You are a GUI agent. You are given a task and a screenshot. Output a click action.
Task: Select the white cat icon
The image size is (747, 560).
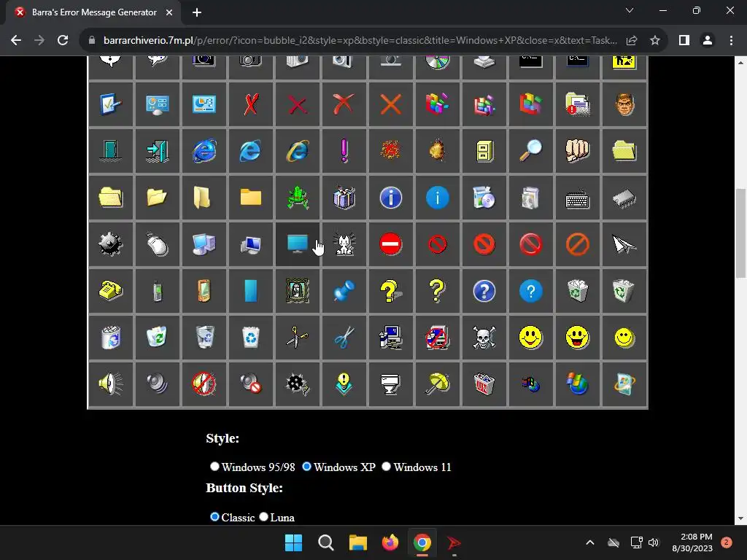click(344, 244)
